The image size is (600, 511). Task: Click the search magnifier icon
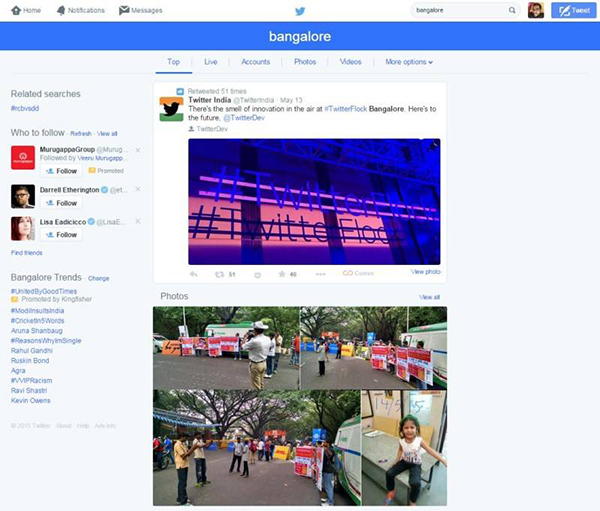tap(512, 10)
